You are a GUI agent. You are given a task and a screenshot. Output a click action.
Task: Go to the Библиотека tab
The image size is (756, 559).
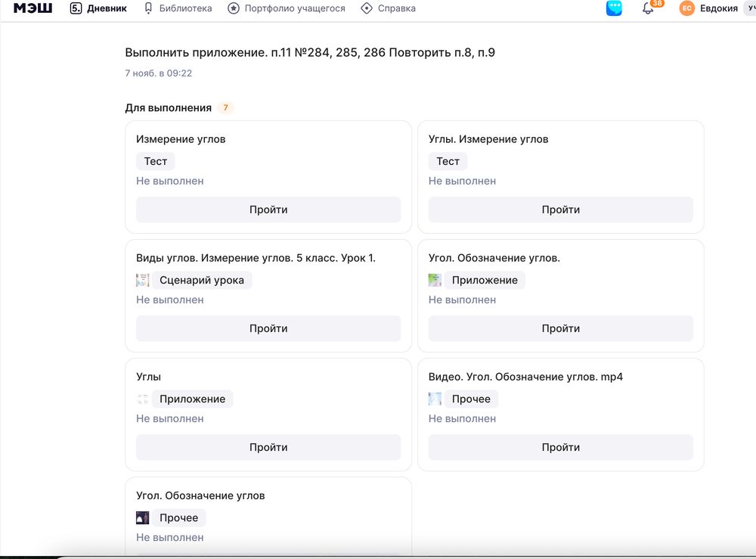pos(178,8)
